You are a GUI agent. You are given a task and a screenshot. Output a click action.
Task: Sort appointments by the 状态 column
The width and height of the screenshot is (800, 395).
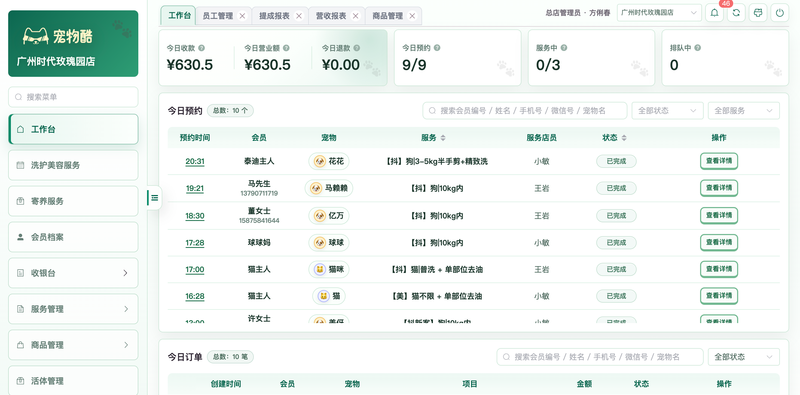click(x=623, y=138)
